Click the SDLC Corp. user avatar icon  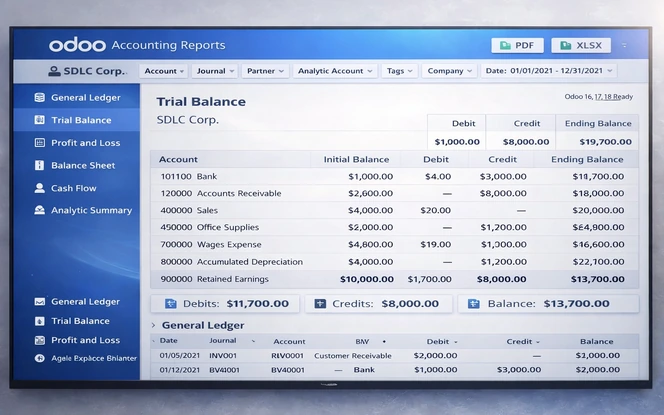[54, 71]
